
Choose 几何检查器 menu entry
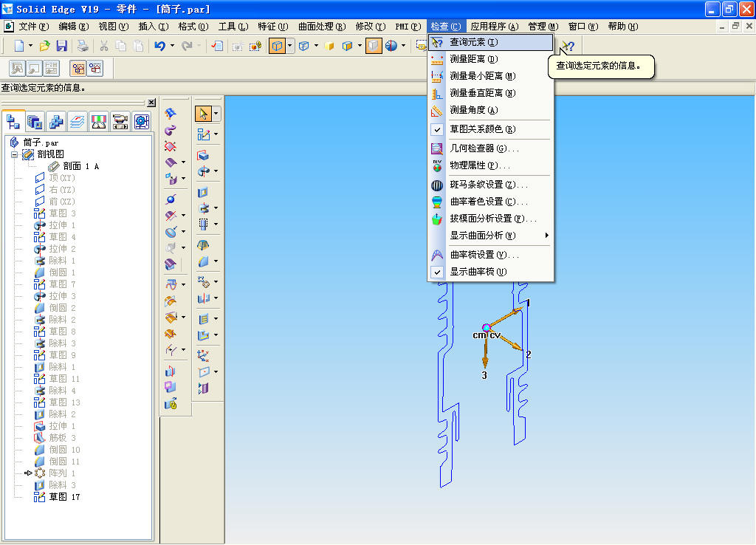[x=491, y=149]
